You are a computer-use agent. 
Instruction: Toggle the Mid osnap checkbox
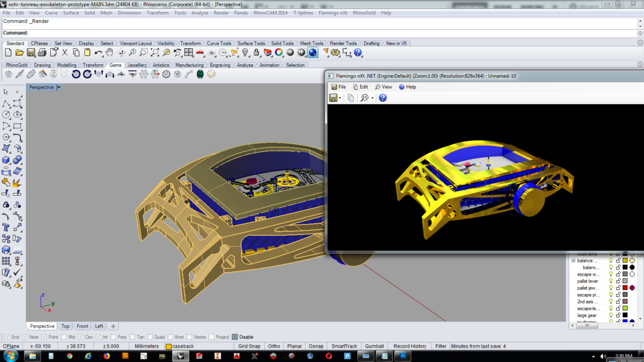[64, 337]
